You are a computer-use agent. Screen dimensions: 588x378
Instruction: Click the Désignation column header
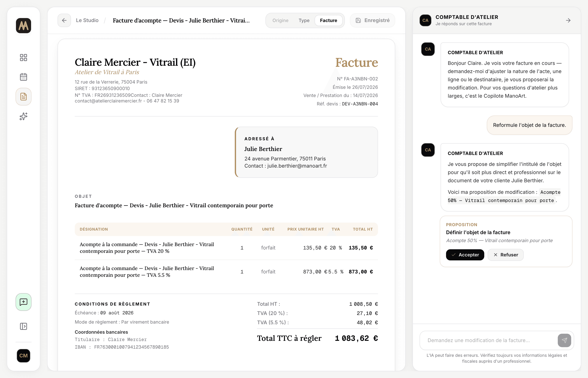(x=94, y=229)
